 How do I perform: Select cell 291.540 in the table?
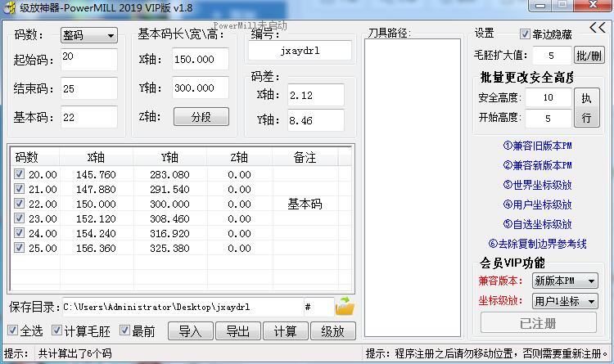coord(169,189)
